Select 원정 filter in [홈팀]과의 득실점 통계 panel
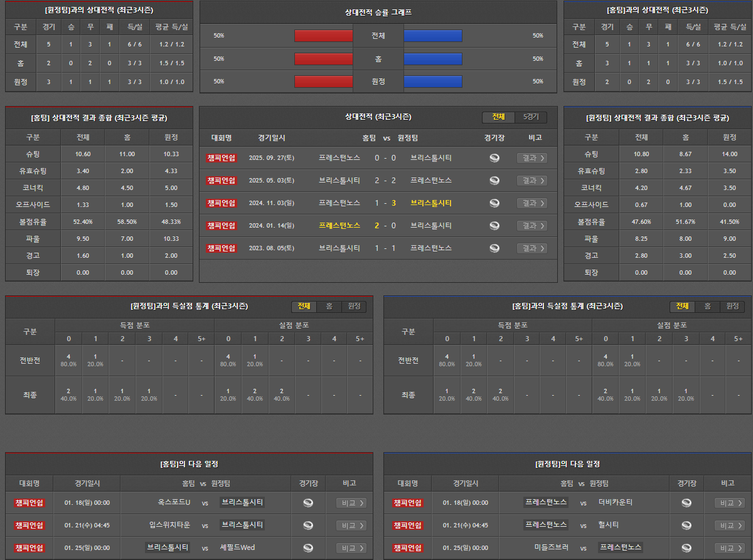The image size is (753, 560). click(732, 306)
